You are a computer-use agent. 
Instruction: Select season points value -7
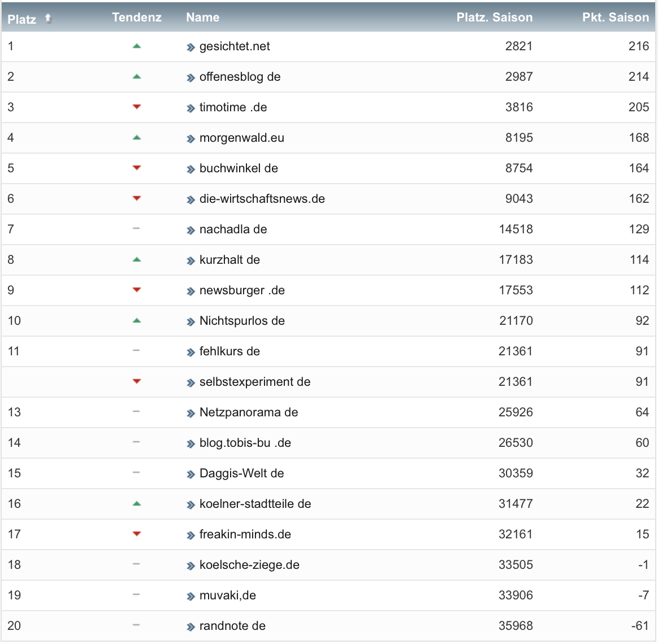pyautogui.click(x=643, y=595)
